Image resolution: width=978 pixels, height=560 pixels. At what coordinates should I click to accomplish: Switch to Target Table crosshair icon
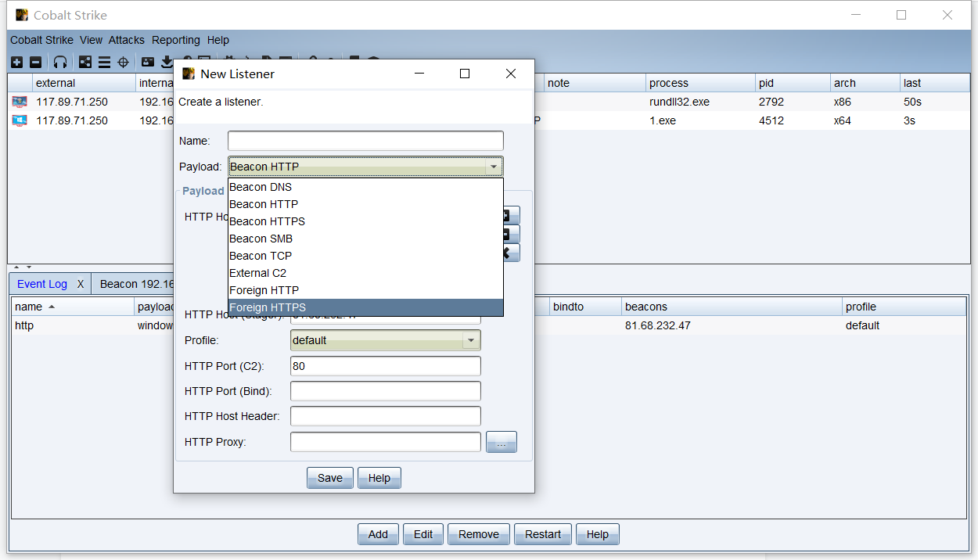tap(123, 62)
